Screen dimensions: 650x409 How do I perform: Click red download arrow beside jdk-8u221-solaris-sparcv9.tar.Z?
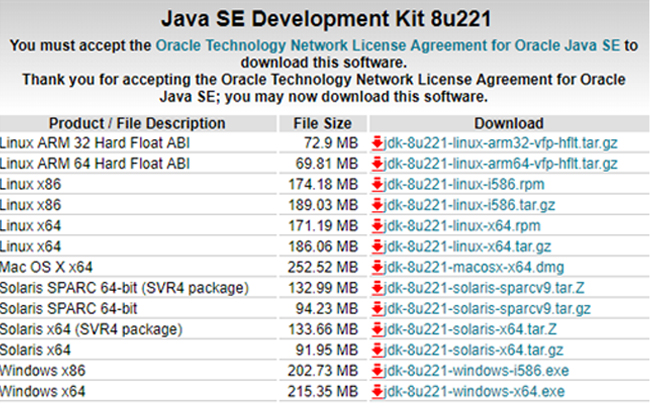point(377,288)
